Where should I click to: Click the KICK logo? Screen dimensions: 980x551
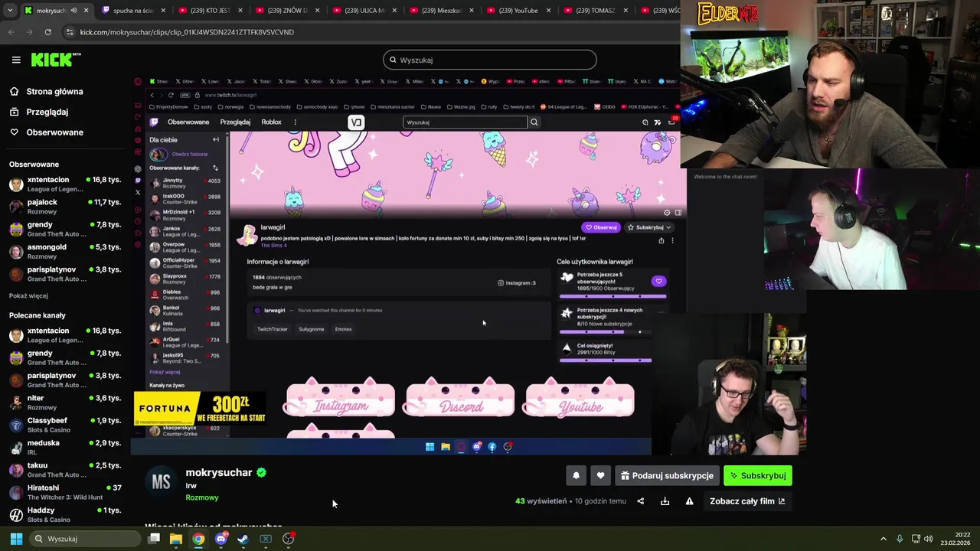pos(55,60)
